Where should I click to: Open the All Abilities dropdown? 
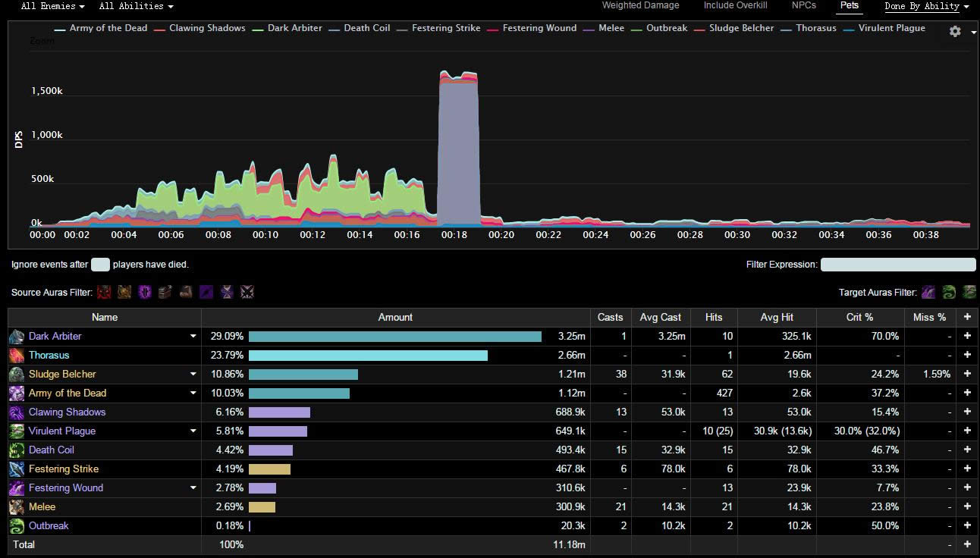136,6
